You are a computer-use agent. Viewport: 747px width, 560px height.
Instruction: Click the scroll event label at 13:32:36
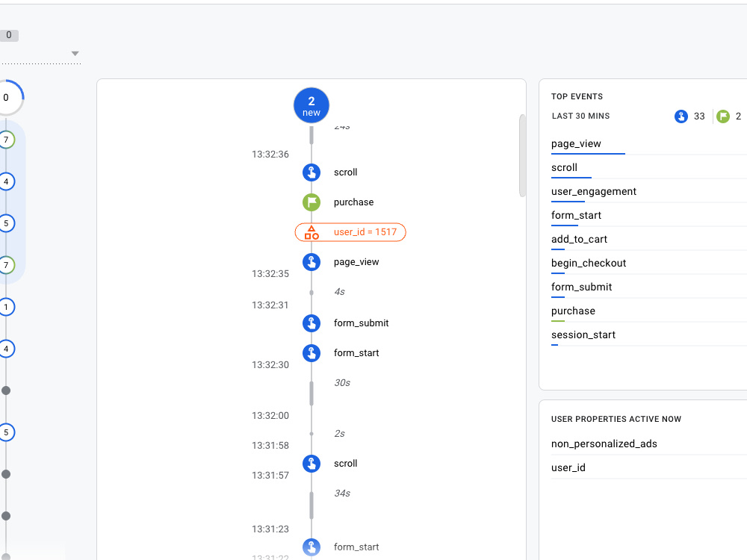click(x=345, y=172)
